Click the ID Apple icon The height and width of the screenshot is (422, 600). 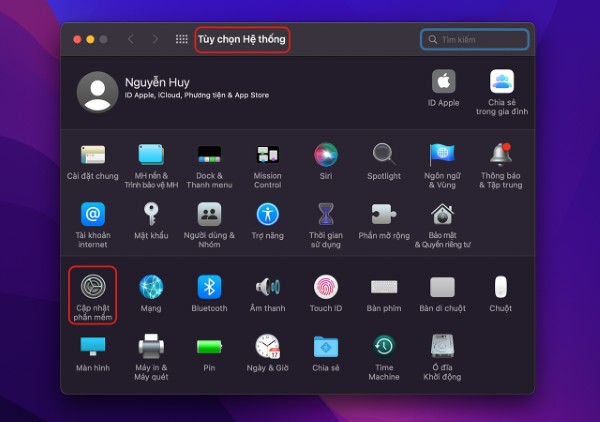444,82
